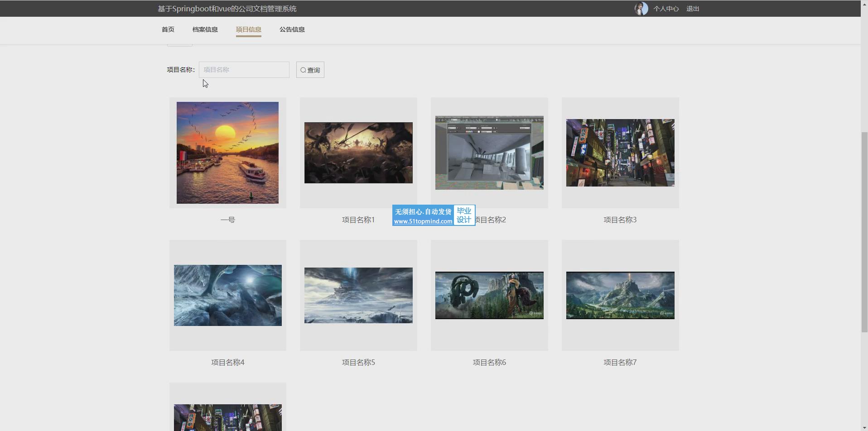Focus the 项目名称 search input field
Screen dimensions: 868x431
coord(244,70)
